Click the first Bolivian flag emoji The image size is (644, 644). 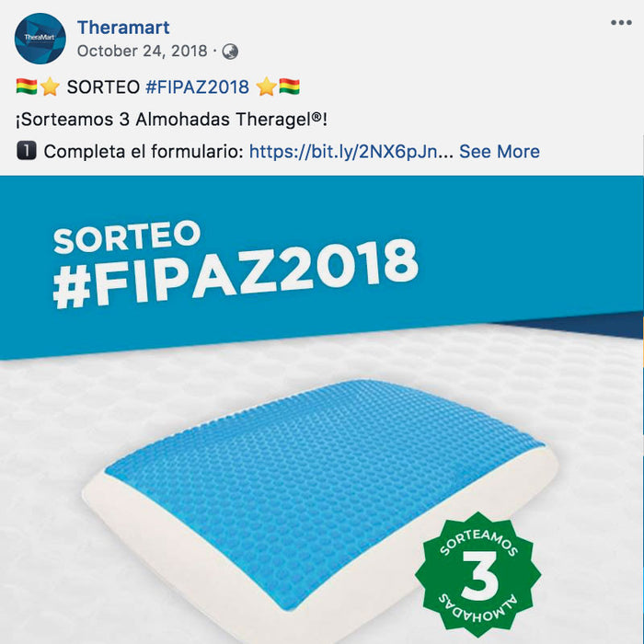[x=27, y=86]
